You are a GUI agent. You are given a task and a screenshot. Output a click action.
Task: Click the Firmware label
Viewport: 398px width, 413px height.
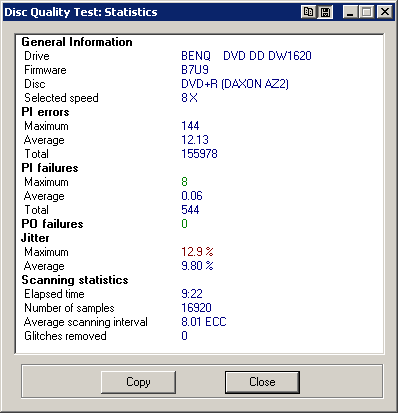pos(45,70)
